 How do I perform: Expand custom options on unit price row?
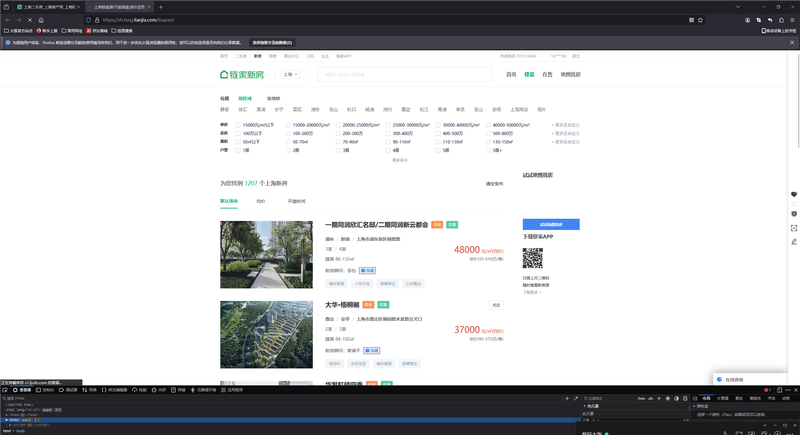[x=565, y=125]
